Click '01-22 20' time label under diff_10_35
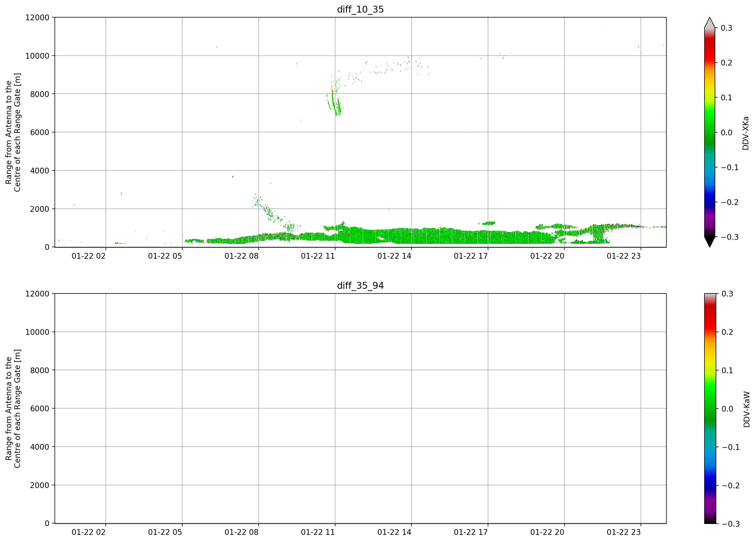Screen dimensions: 756x542 click(x=547, y=256)
